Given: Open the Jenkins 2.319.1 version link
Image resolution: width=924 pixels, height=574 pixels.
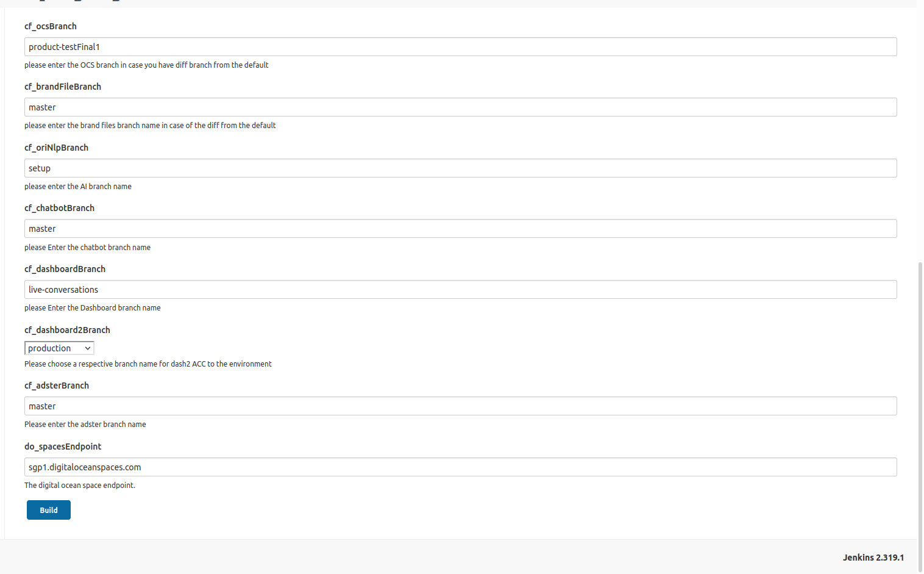Looking at the screenshot, I should (x=873, y=558).
